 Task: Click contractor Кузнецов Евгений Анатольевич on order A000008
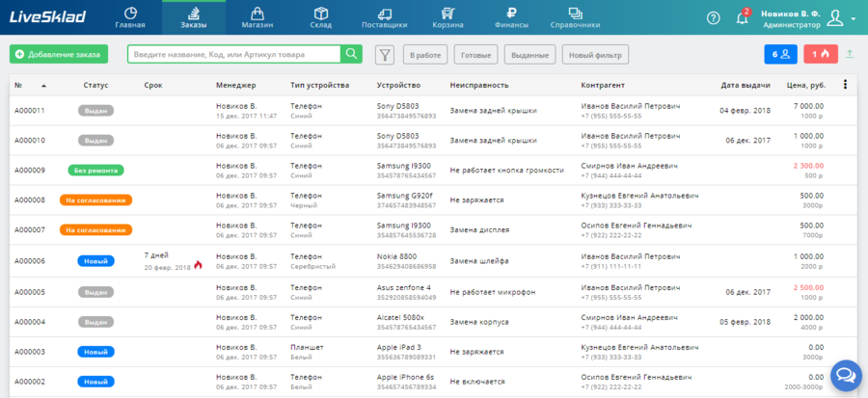[x=639, y=196]
